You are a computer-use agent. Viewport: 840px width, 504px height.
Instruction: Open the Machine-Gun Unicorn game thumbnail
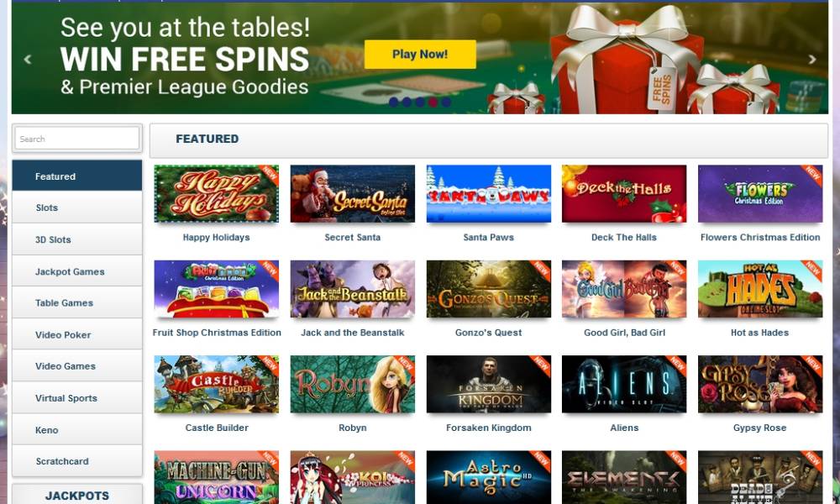[217, 477]
